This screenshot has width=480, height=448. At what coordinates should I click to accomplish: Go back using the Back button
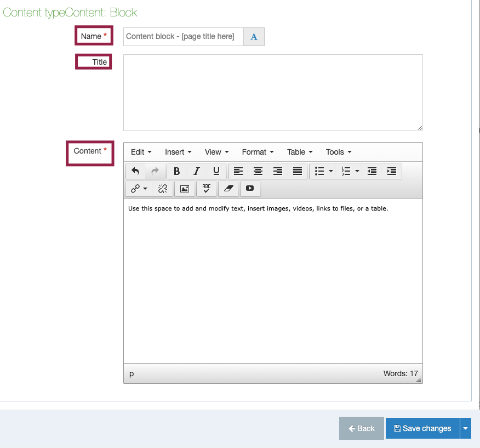362,428
